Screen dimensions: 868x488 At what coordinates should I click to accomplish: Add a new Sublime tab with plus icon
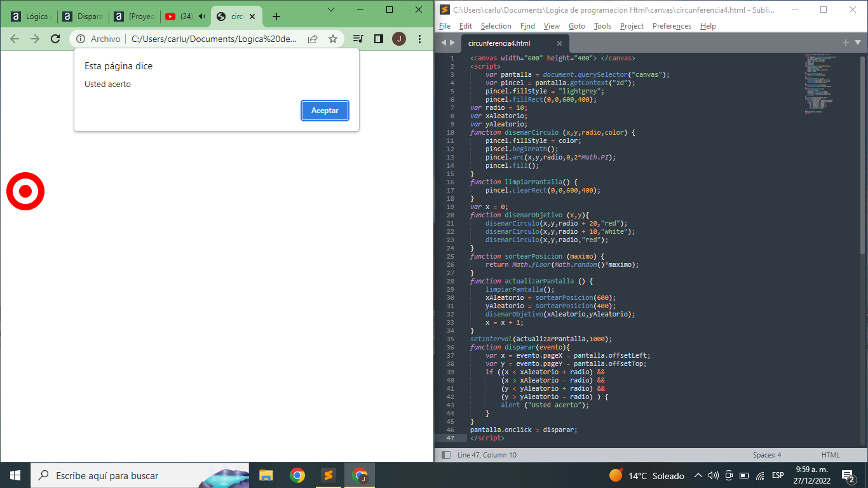pos(846,43)
